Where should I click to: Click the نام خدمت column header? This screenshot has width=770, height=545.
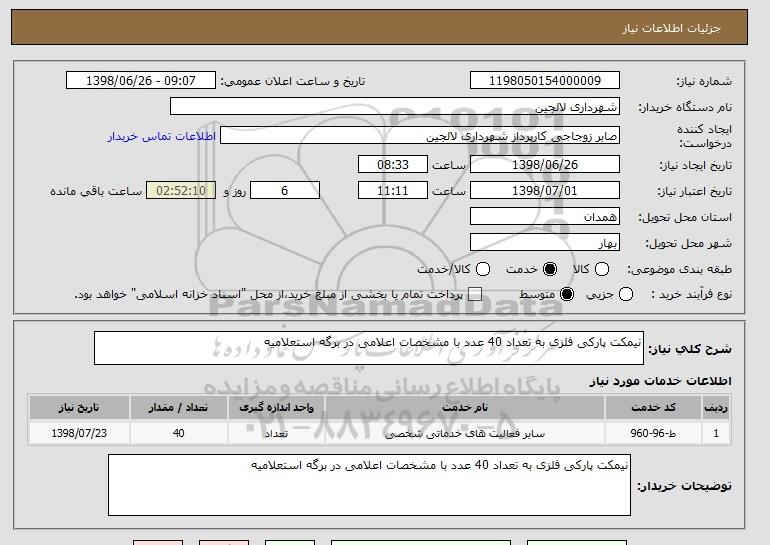click(465, 408)
